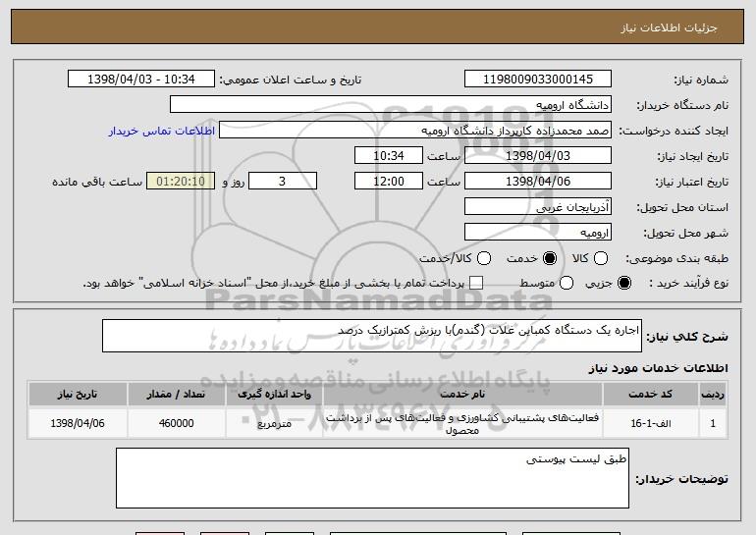
Task: Click the validity date field 1398/04/06
Action: coord(538,182)
